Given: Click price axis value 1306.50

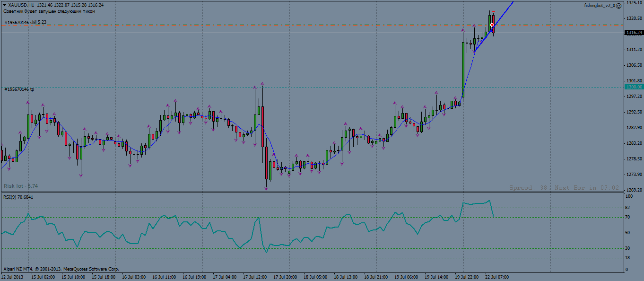Looking at the screenshot, I should tap(635, 65).
